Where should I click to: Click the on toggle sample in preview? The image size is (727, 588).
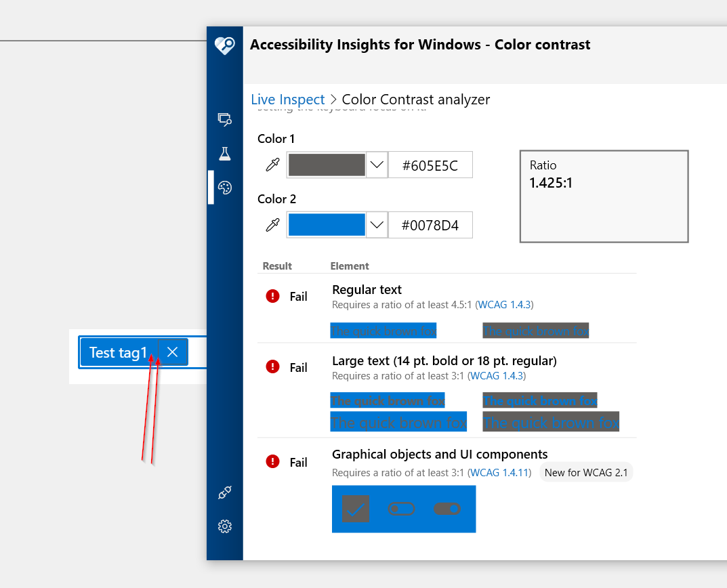tap(447, 509)
